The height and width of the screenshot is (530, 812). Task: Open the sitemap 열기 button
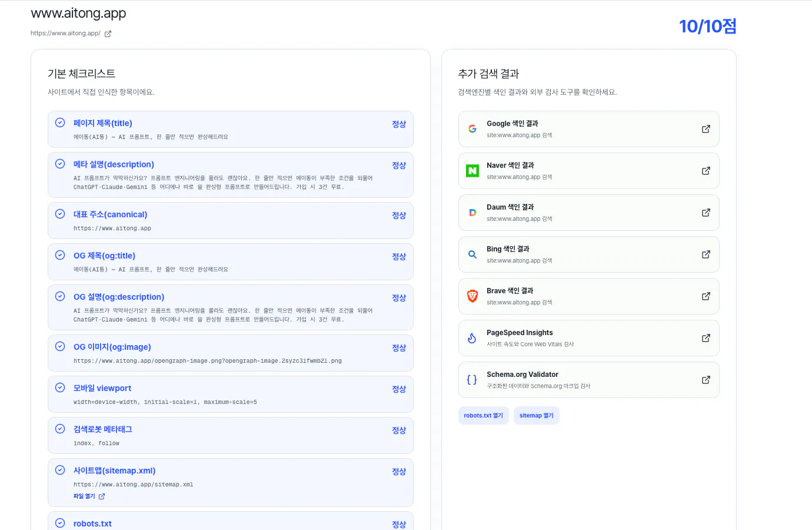coord(537,416)
